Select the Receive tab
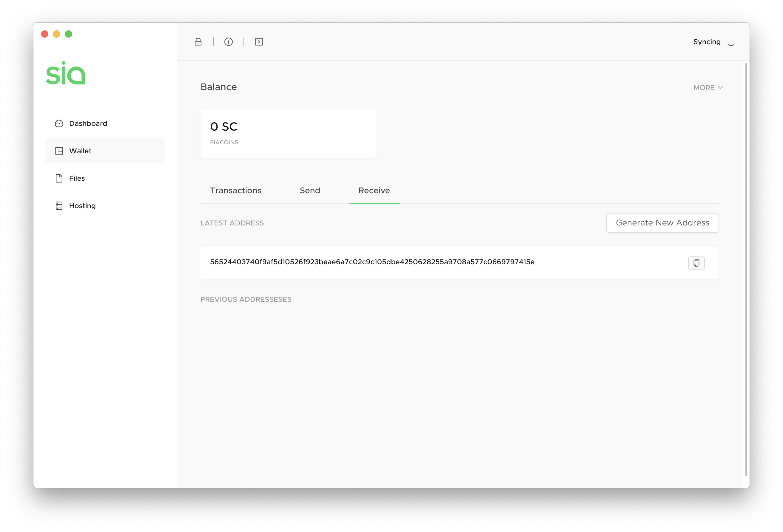Screen dimensions: 783x532 pyautogui.click(x=374, y=191)
